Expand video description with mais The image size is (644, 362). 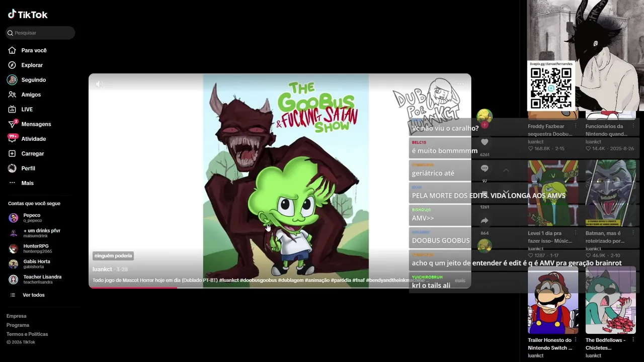[x=460, y=281]
